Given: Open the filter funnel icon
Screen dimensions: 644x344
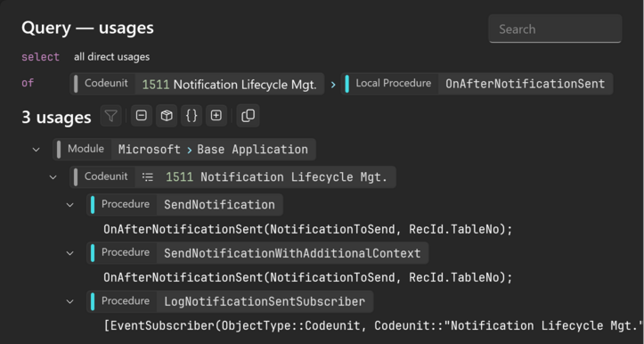Looking at the screenshot, I should pyautogui.click(x=110, y=116).
